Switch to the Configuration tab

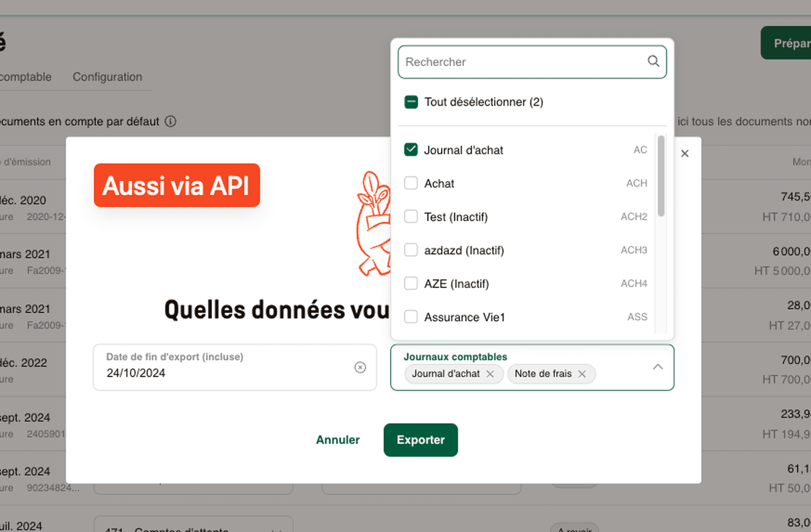[107, 77]
